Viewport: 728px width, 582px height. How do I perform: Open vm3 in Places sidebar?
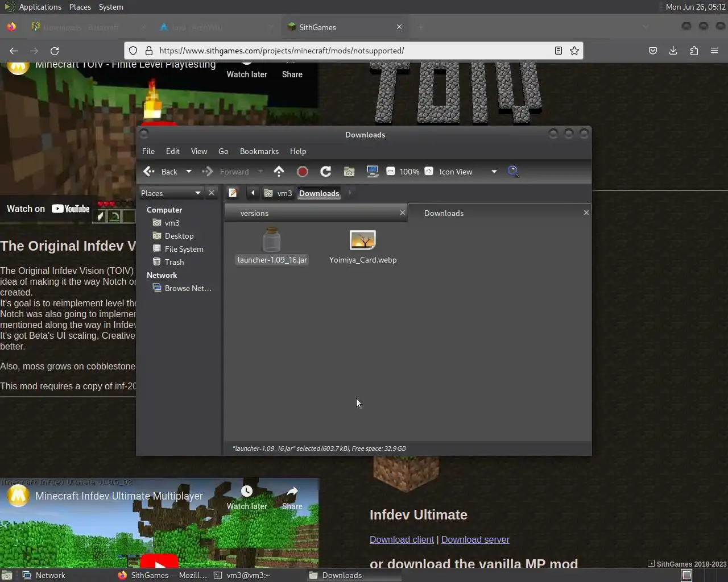(x=172, y=223)
